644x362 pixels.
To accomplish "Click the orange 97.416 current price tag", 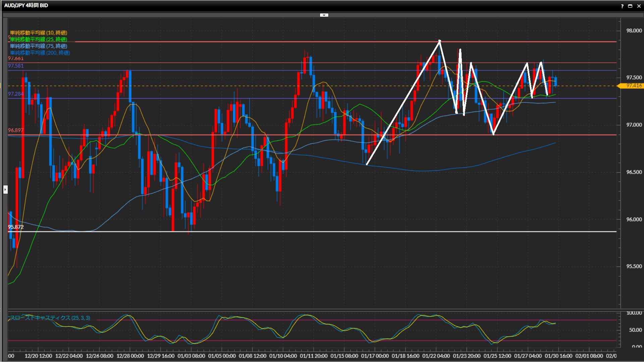I will (x=633, y=86).
